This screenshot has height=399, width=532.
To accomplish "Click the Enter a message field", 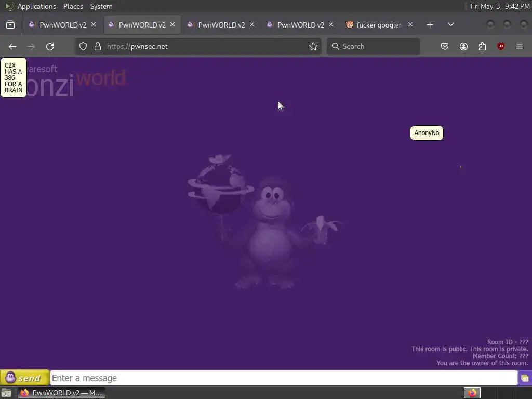I will (284, 378).
